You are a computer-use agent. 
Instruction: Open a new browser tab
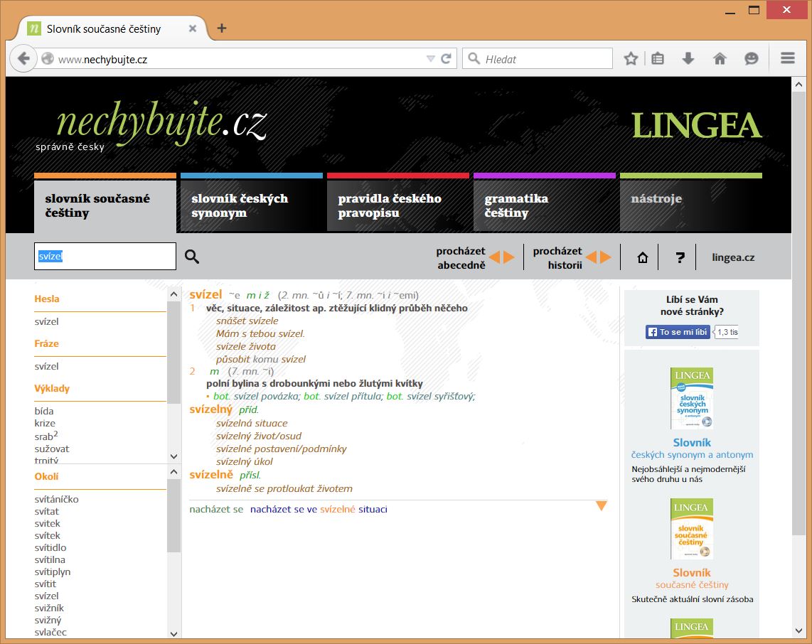(222, 28)
